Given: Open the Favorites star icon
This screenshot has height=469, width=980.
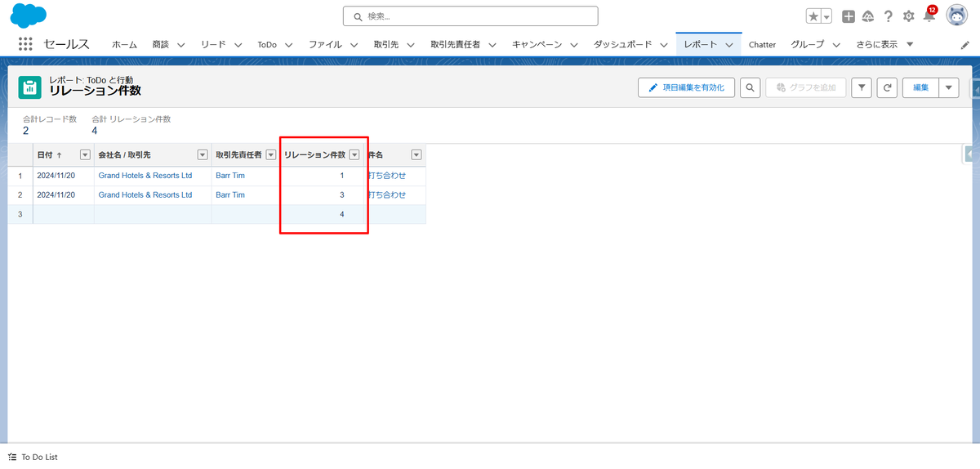Looking at the screenshot, I should tap(813, 16).
